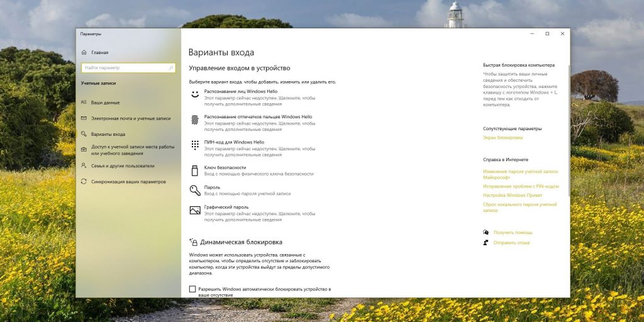The image size is (644, 322).
Task: Select the Ваши данные person card icon
Action: [84, 103]
